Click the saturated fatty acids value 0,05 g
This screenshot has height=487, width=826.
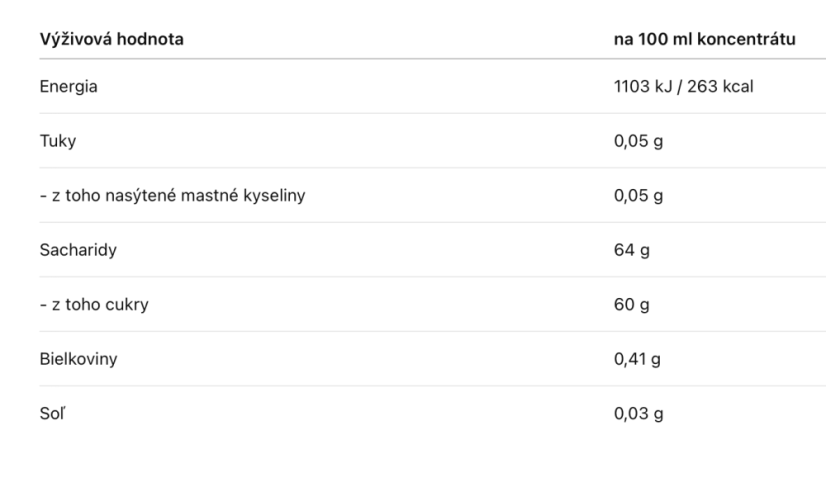click(x=638, y=196)
